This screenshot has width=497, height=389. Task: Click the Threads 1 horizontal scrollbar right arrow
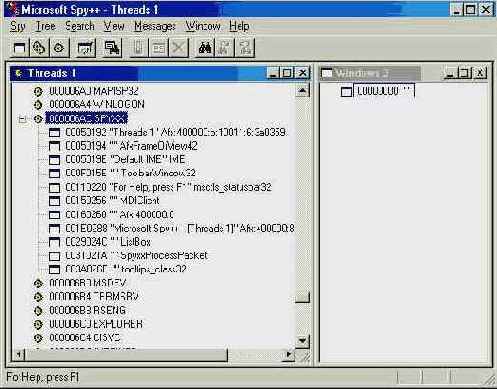288,355
